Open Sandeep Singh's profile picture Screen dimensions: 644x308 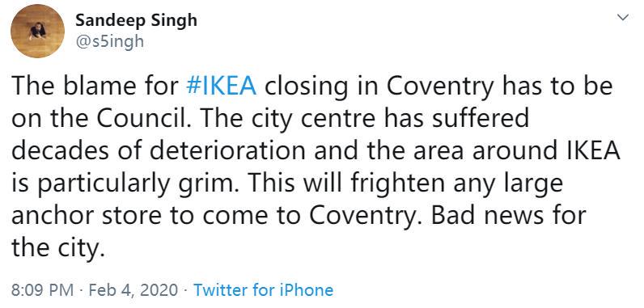coord(37,32)
